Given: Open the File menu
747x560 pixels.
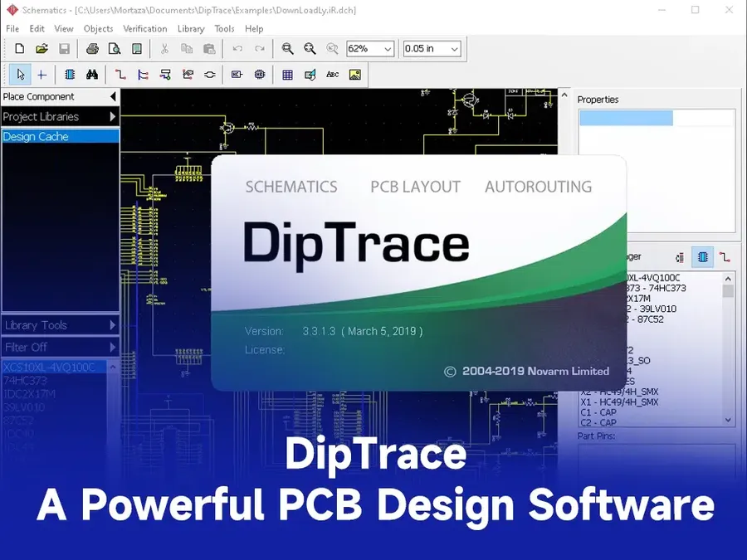Looking at the screenshot, I should pyautogui.click(x=12, y=28).
